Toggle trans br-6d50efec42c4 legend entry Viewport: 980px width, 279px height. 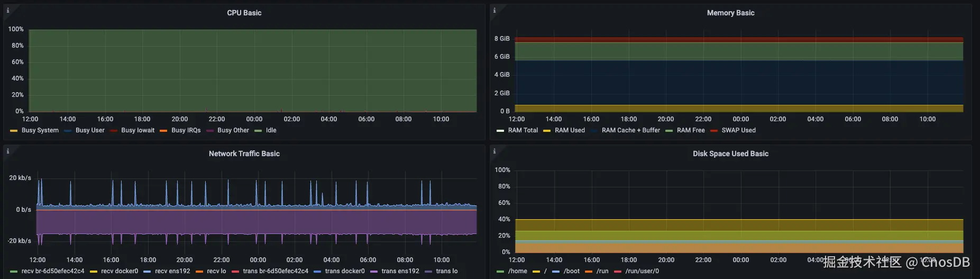(x=276, y=271)
